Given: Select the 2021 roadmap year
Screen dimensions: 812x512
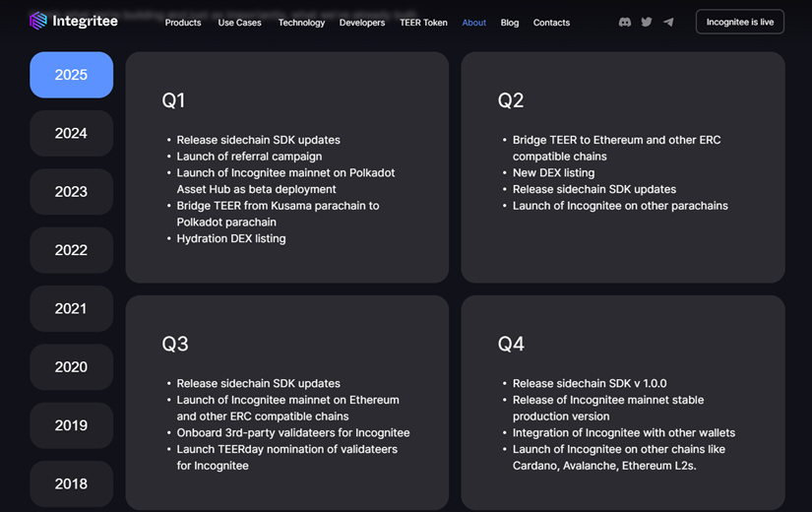Looking at the screenshot, I should (72, 309).
